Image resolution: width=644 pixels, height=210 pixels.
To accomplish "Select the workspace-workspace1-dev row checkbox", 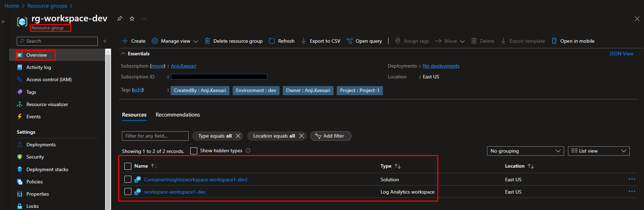I will [128, 192].
